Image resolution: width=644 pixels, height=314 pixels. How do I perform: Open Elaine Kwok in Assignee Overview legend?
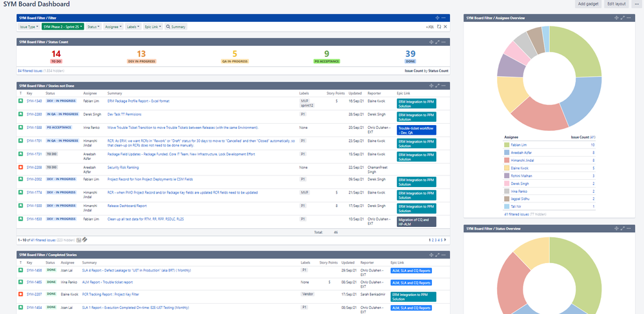pyautogui.click(x=520, y=168)
